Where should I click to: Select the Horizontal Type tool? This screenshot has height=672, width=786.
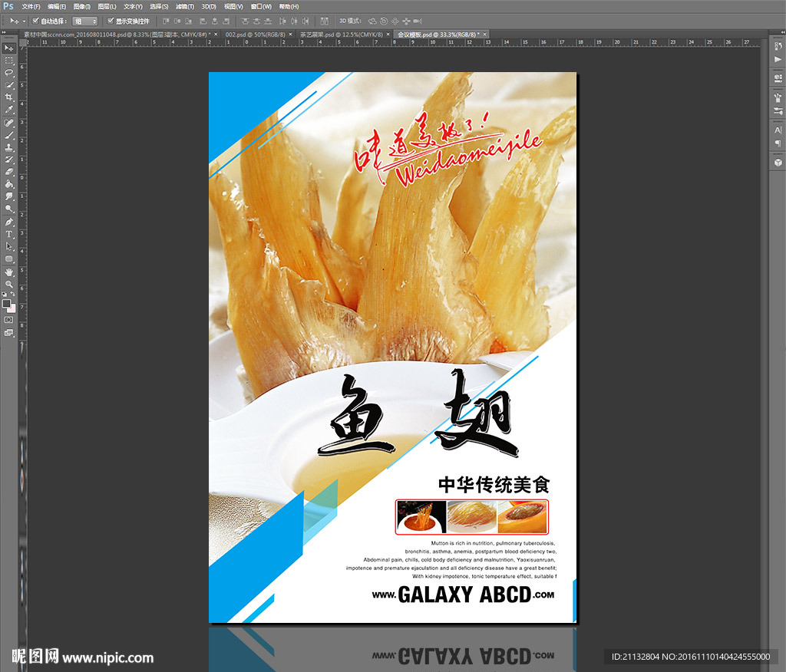(9, 234)
